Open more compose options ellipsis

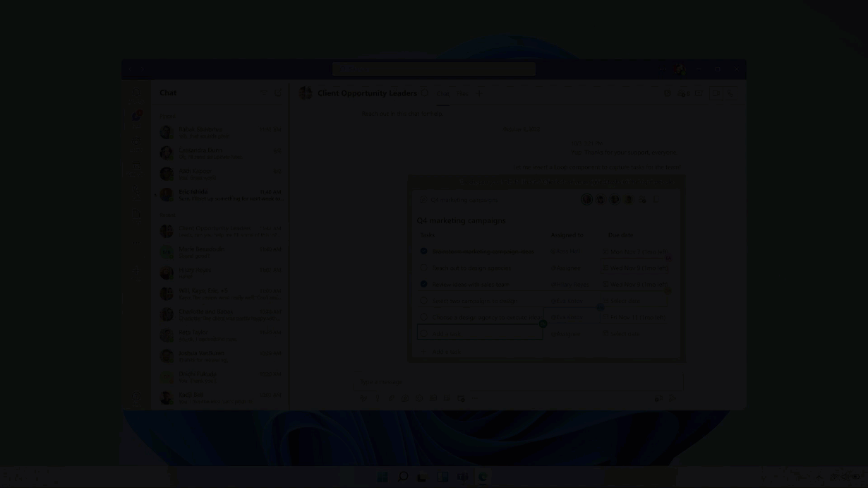(475, 398)
